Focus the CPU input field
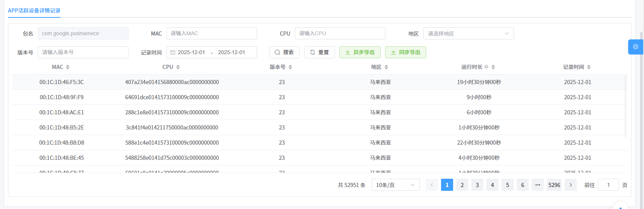 [x=340, y=33]
